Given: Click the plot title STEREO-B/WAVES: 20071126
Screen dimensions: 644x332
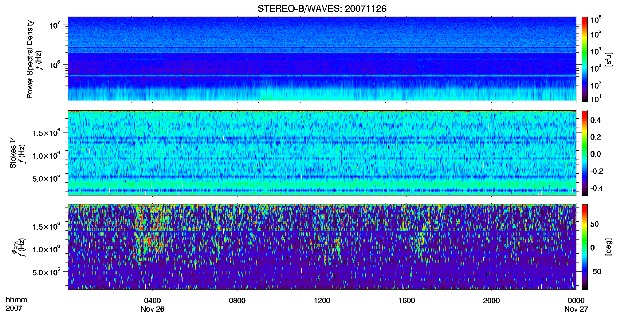Looking at the screenshot, I should [x=322, y=9].
